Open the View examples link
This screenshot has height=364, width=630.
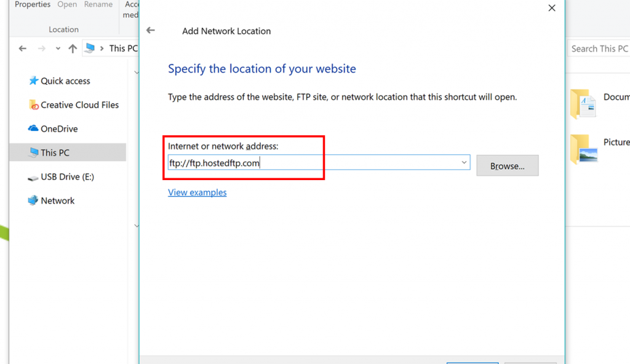197,192
